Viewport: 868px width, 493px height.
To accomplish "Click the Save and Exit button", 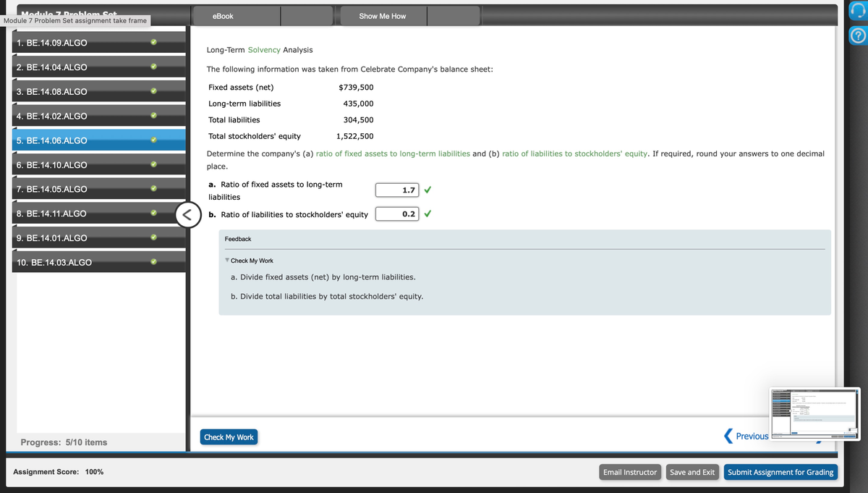I will coord(692,472).
